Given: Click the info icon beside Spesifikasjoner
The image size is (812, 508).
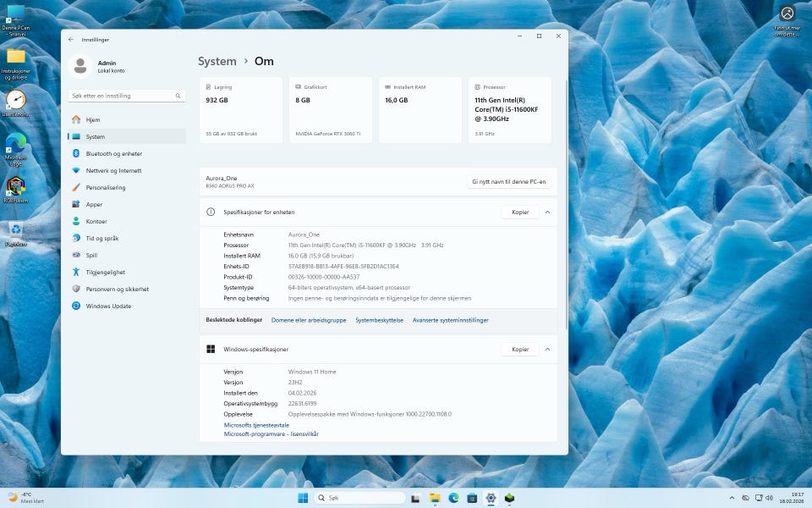Looking at the screenshot, I should pyautogui.click(x=211, y=212).
